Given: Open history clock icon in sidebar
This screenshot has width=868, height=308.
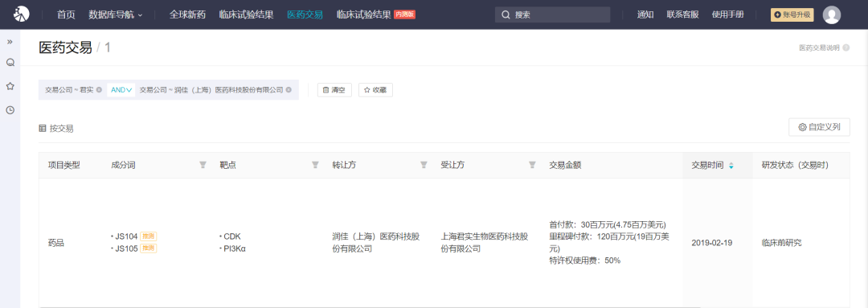Looking at the screenshot, I should 10,110.
